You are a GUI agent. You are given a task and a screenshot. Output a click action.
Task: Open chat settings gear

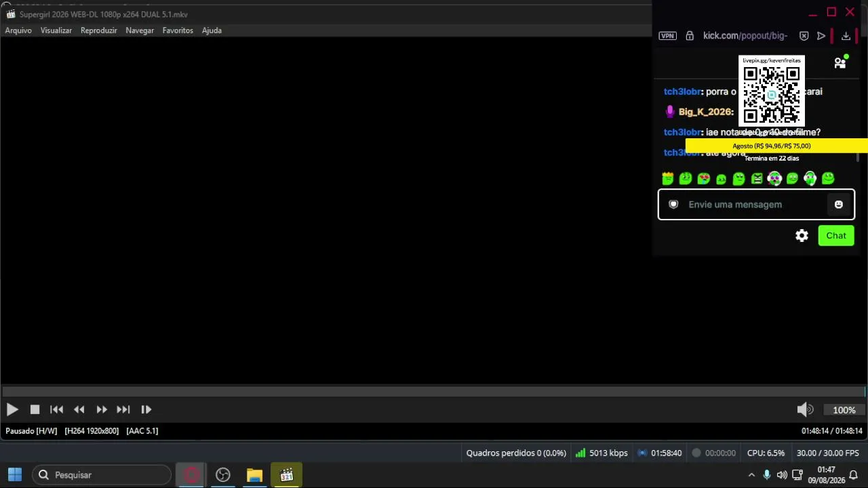click(802, 236)
